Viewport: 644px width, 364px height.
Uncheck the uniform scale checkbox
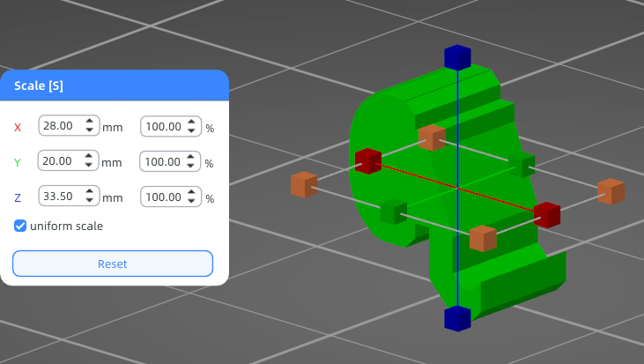point(20,226)
